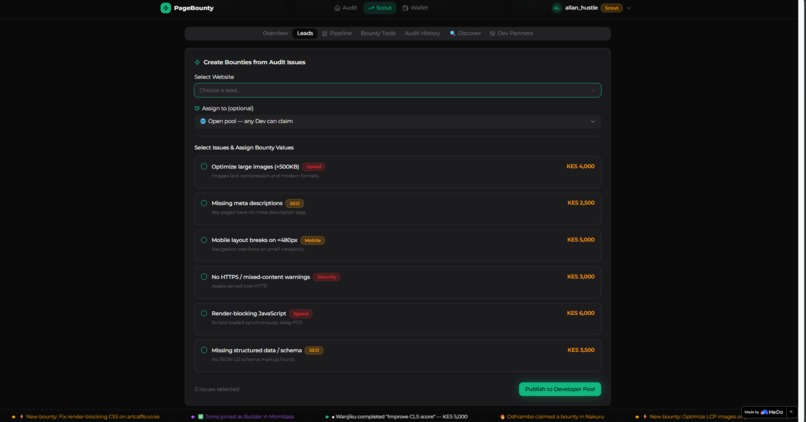Switch to the Dev Partners tab
This screenshot has width=806, height=422.
[x=511, y=33]
